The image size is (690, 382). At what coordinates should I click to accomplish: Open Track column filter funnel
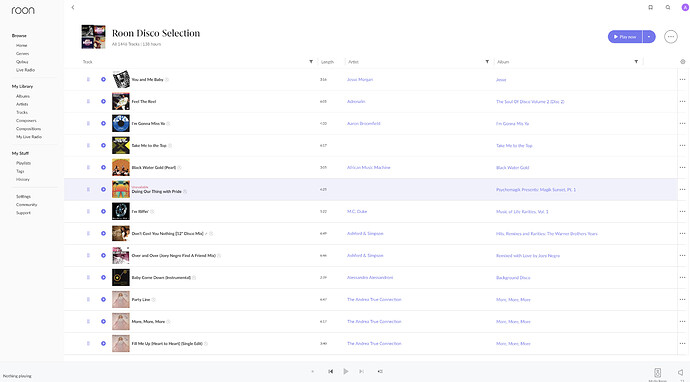click(x=311, y=62)
